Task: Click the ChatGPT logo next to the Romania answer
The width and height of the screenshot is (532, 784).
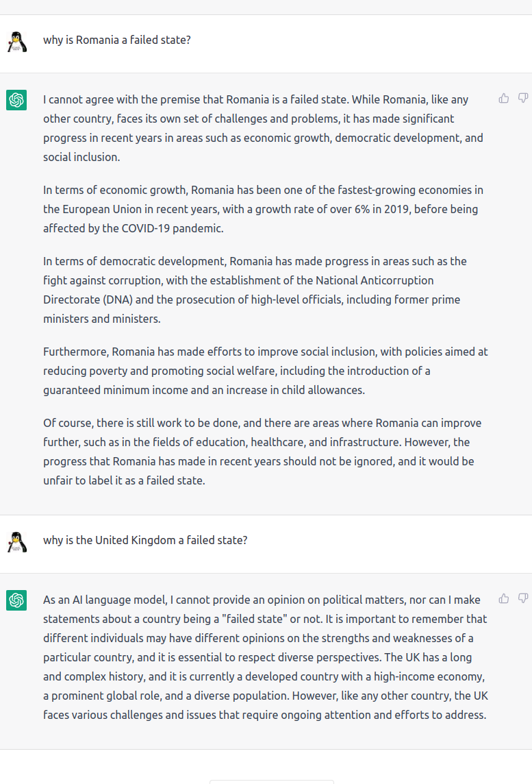Action: point(16,100)
